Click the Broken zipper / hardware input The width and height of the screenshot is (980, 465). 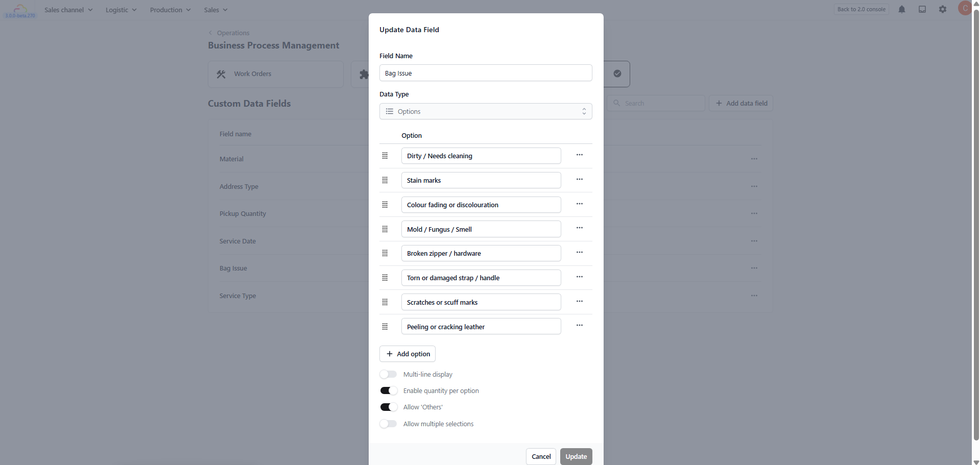(x=481, y=253)
